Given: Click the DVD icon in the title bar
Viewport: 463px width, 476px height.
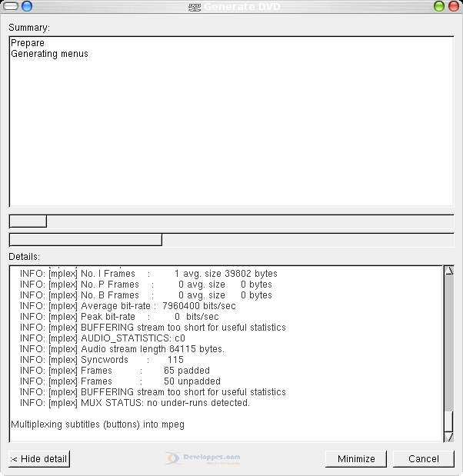Looking at the screenshot, I should 195,7.
